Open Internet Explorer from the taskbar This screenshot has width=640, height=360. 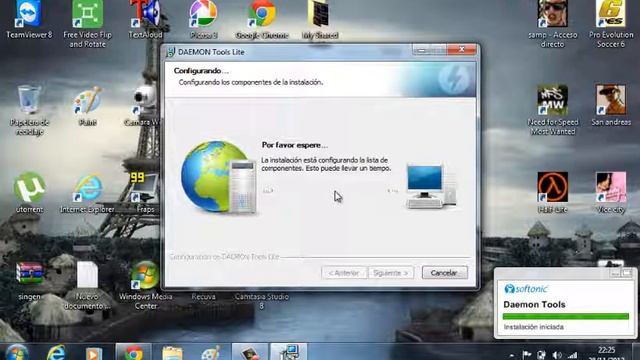[56, 352]
